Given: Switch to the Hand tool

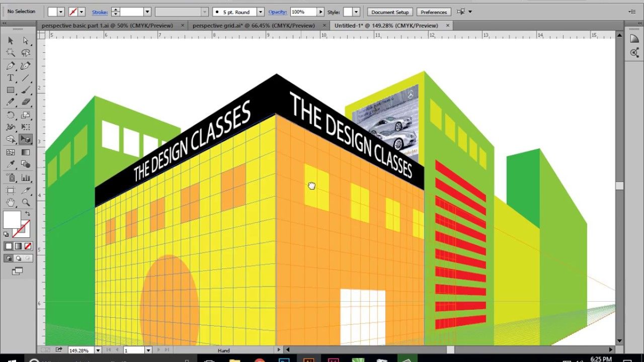Looking at the screenshot, I should (x=11, y=203).
